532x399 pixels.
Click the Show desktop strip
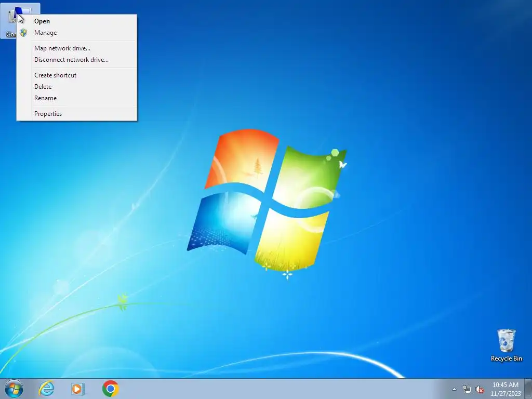point(528,389)
